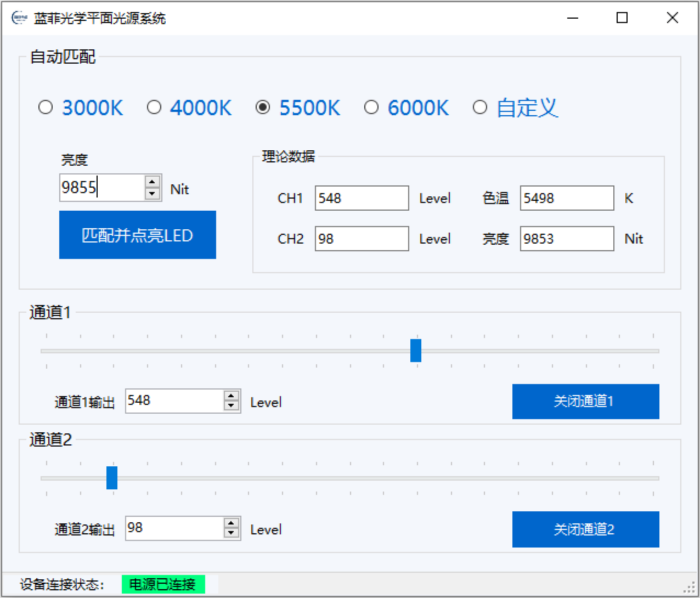Click the 色温 color temperature field
The height and width of the screenshot is (598, 700).
[x=566, y=198]
